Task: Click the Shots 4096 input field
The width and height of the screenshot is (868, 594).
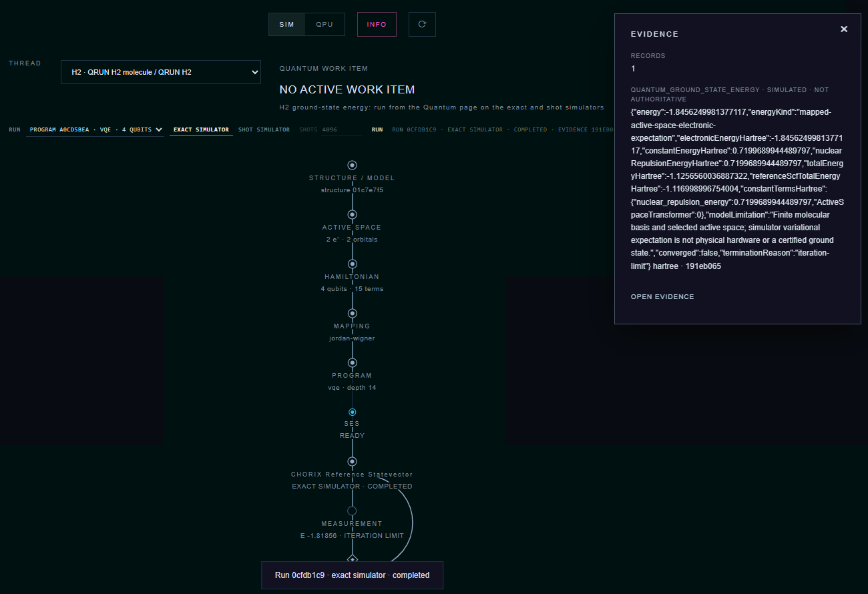Action: coord(342,129)
